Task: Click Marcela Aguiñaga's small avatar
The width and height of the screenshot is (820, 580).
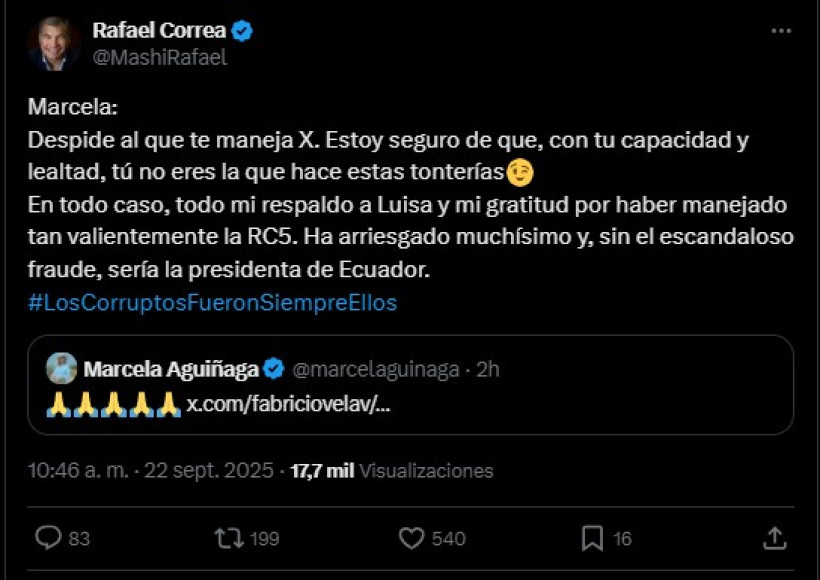Action: 61,368
